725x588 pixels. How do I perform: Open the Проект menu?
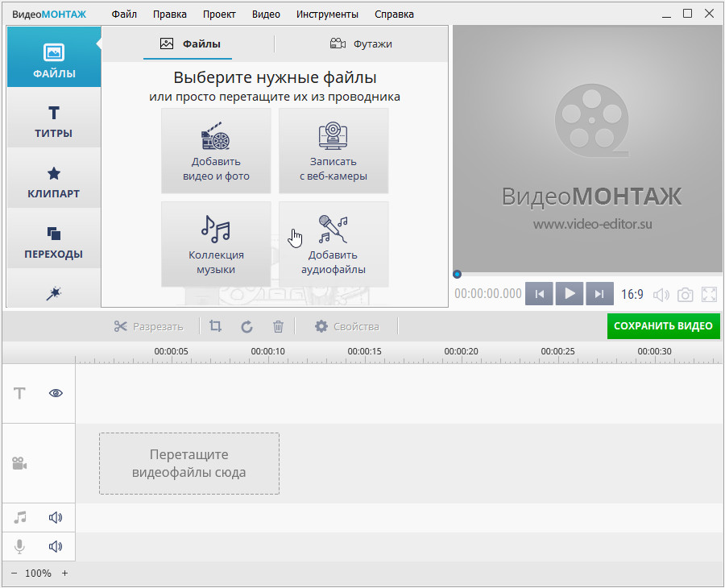point(219,14)
